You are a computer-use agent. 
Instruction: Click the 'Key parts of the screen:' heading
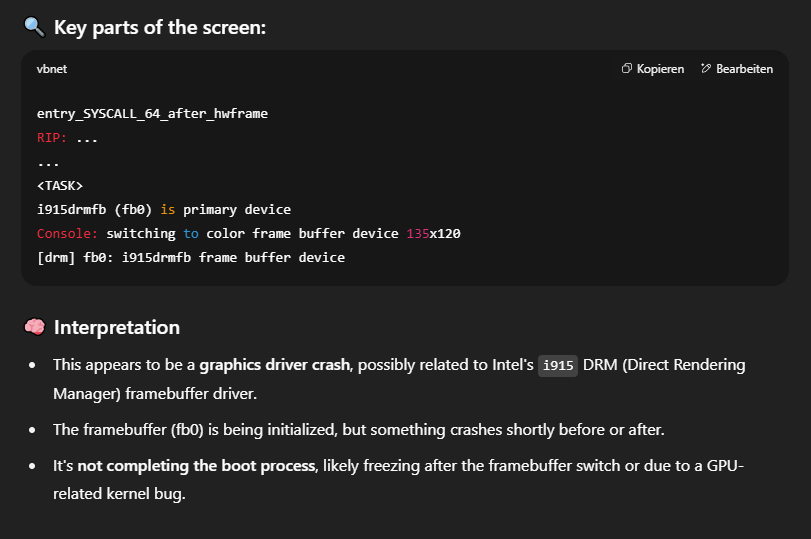160,27
